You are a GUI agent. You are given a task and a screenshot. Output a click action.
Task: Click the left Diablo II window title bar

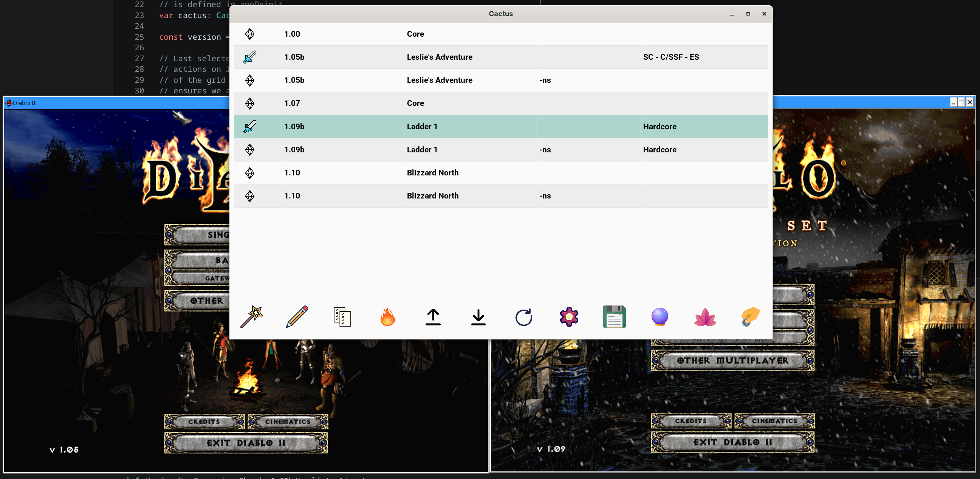tap(117, 103)
